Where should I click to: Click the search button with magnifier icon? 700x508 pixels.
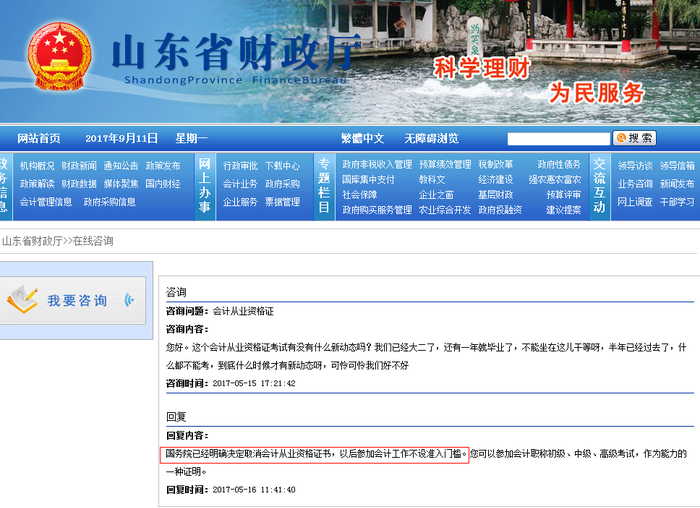click(x=635, y=138)
